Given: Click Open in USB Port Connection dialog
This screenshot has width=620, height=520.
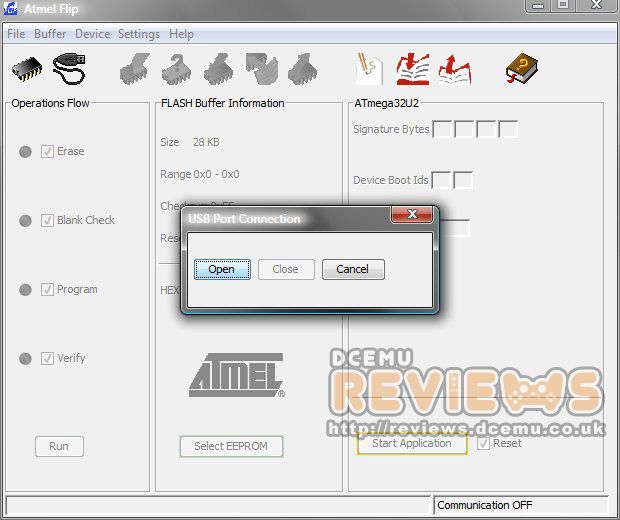Looking at the screenshot, I should tap(222, 269).
